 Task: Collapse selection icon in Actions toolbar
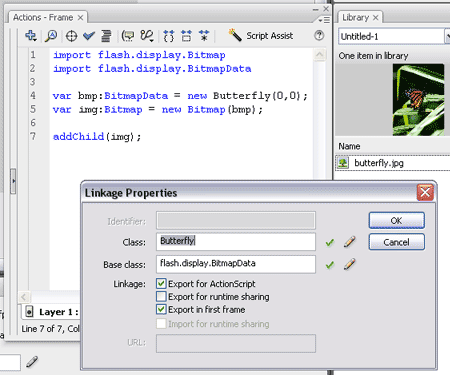pyautogui.click(x=187, y=36)
